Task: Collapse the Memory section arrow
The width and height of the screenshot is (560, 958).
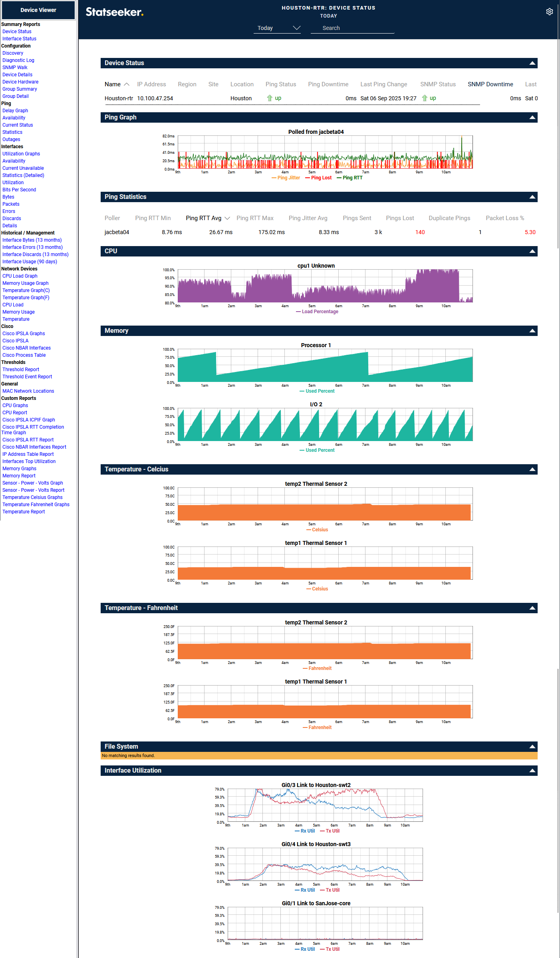Action: coord(532,331)
